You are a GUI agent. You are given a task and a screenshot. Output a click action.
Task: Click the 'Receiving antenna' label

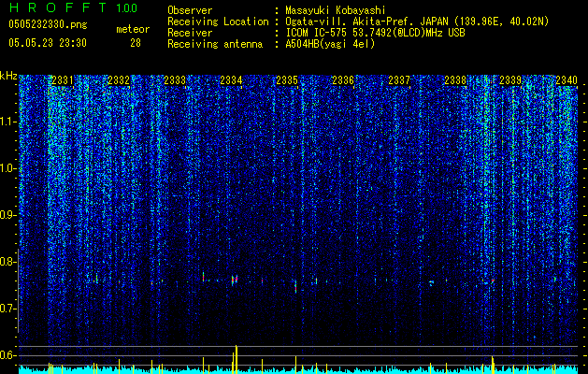pyautogui.click(x=215, y=44)
